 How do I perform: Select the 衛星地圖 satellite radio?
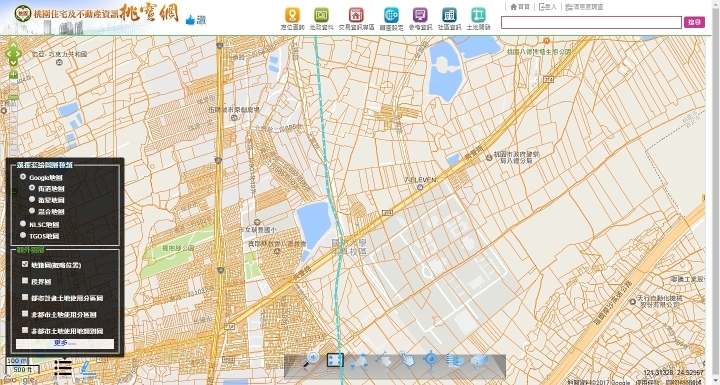click(32, 199)
